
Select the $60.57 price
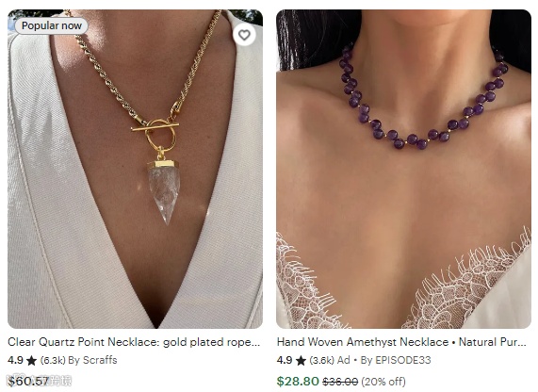tap(28, 382)
